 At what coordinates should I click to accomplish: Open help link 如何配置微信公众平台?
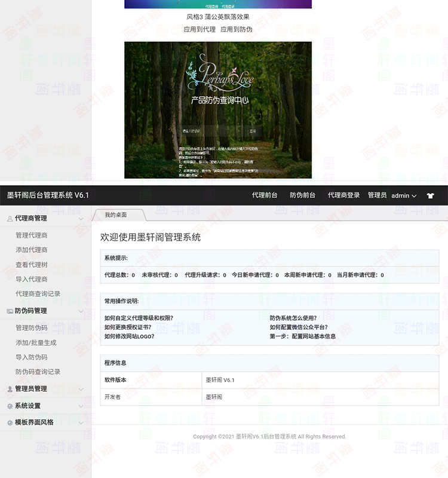click(299, 327)
